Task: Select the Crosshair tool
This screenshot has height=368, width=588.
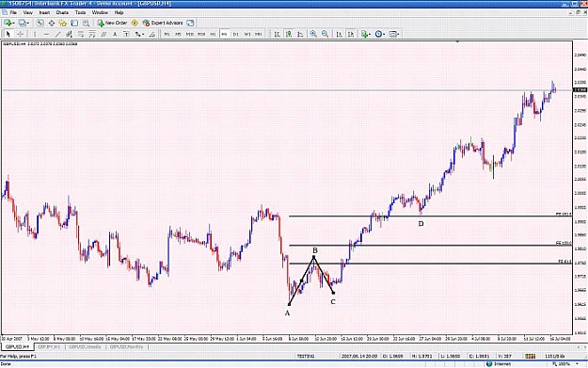Action: [x=21, y=34]
